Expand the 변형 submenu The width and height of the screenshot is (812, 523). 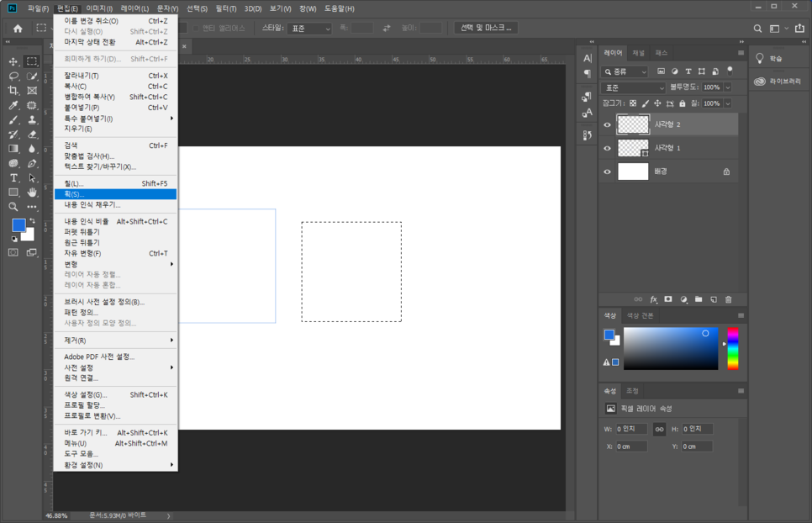coord(115,264)
